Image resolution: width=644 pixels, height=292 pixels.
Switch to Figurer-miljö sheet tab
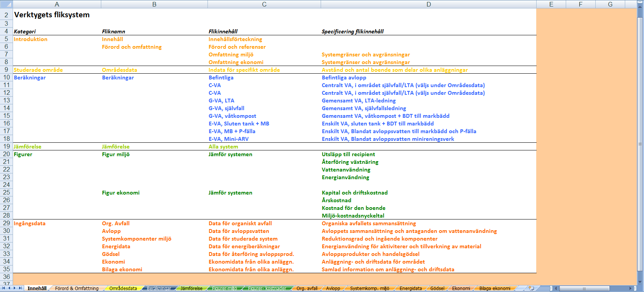225,288
